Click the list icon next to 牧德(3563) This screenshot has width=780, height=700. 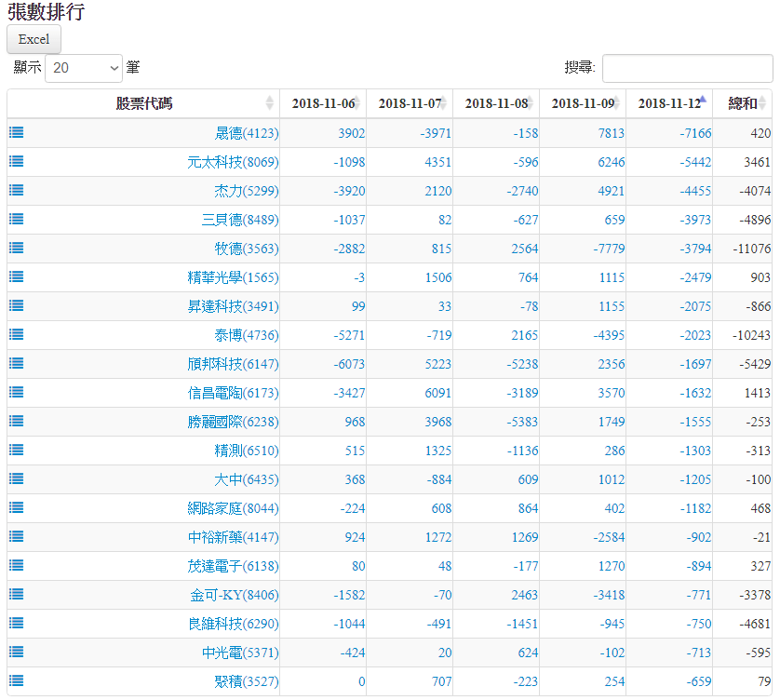(x=16, y=248)
